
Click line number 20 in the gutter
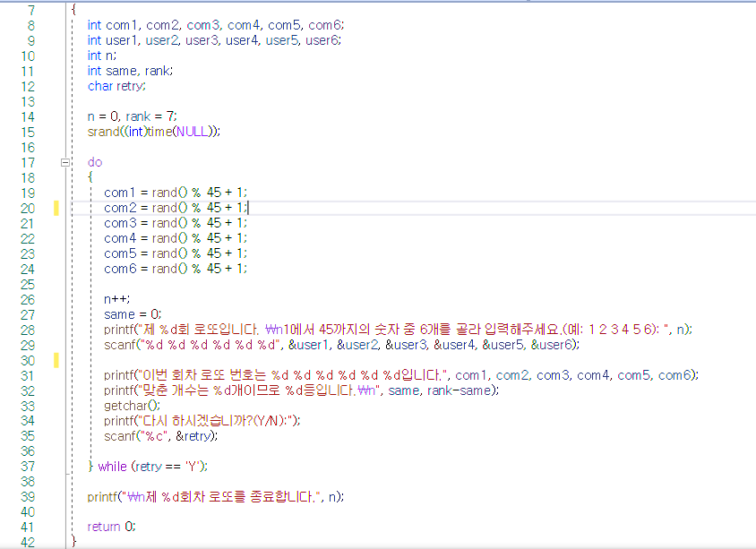pyautogui.click(x=28, y=208)
